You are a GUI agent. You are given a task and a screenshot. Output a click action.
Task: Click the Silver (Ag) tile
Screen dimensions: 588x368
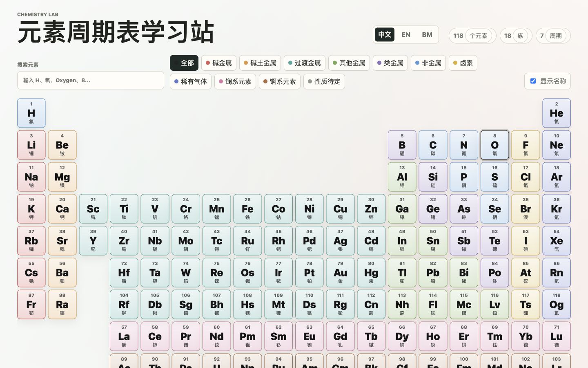[340, 240]
